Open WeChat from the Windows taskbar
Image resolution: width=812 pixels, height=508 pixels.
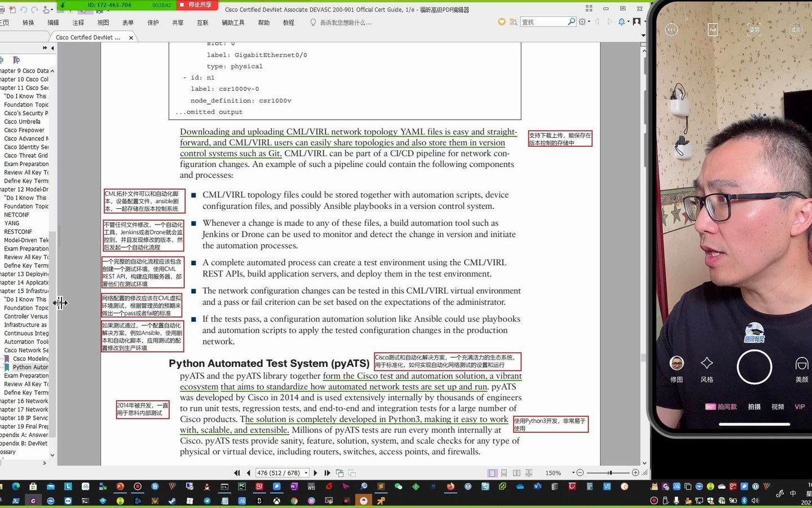pos(399,486)
